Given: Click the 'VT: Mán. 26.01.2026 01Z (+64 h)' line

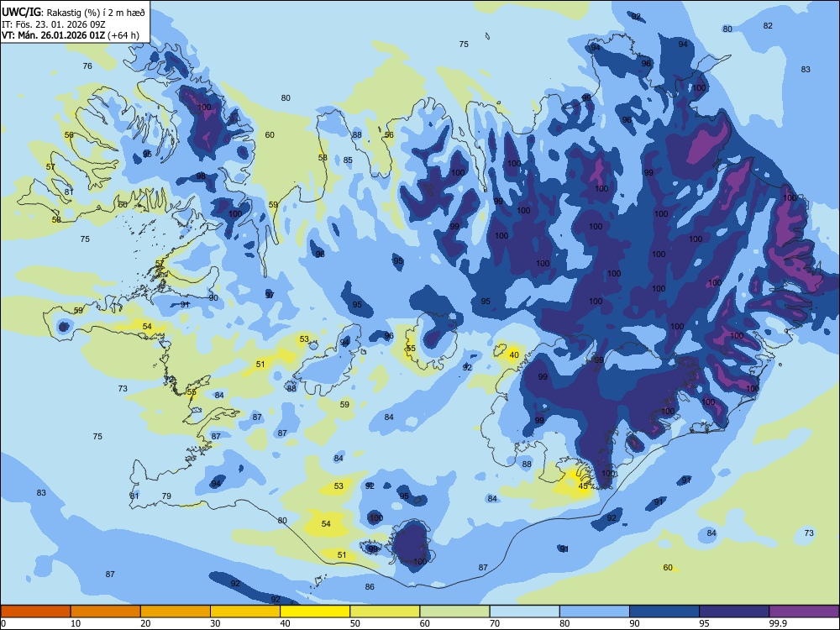Looking at the screenshot, I should tap(71, 35).
